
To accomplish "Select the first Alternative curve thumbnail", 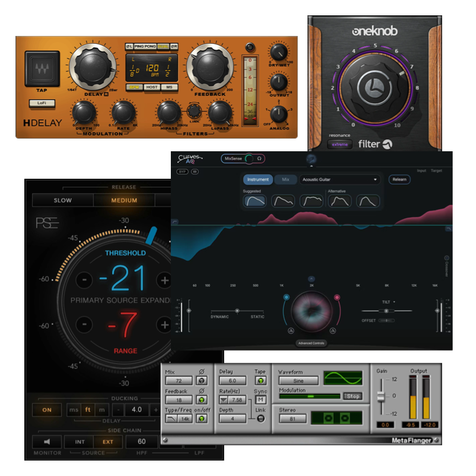I will coord(340,202).
